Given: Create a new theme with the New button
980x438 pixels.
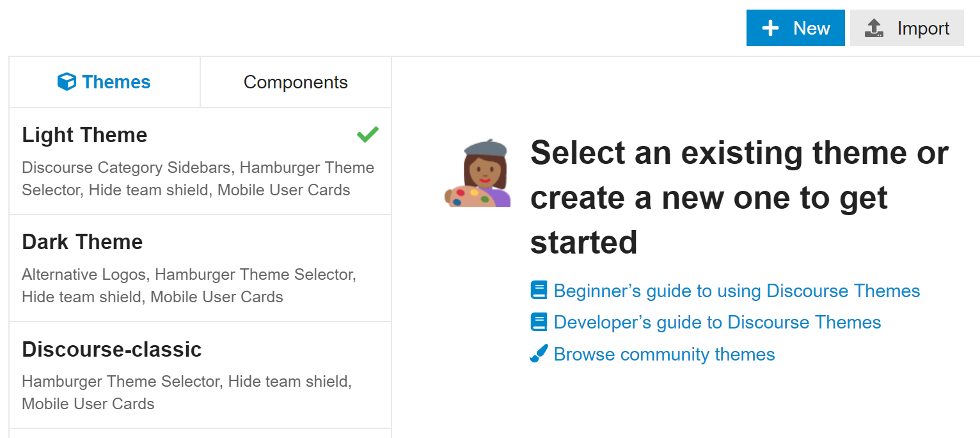Looking at the screenshot, I should [795, 28].
